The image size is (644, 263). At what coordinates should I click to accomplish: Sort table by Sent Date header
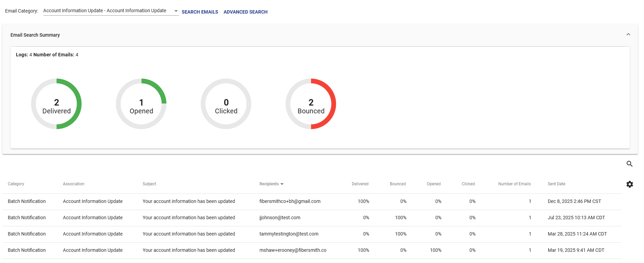point(556,184)
